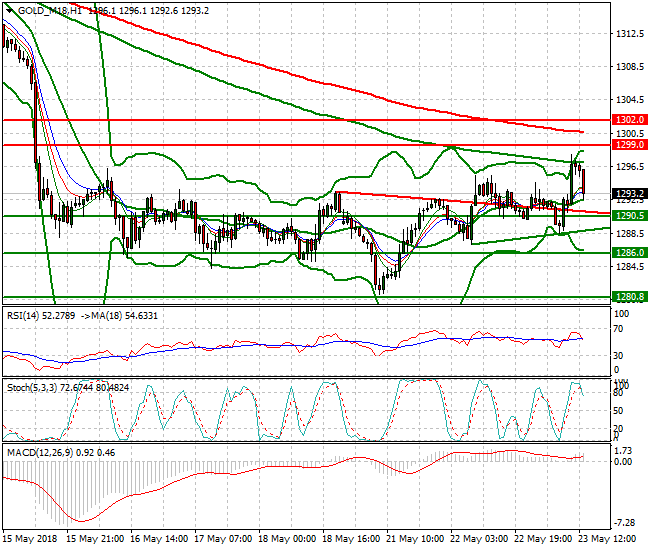The image size is (650, 550).
Task: Click the 1308.5 price scale value
Action: [x=630, y=66]
